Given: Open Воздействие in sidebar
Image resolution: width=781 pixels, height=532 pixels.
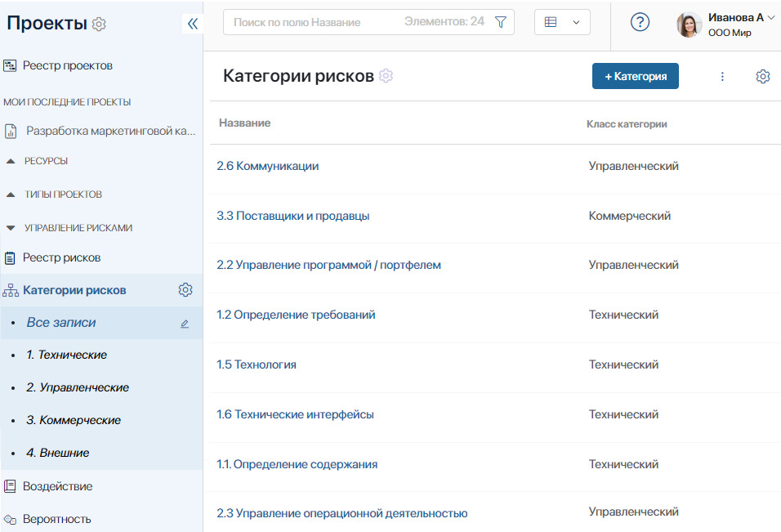Looking at the screenshot, I should (58, 486).
